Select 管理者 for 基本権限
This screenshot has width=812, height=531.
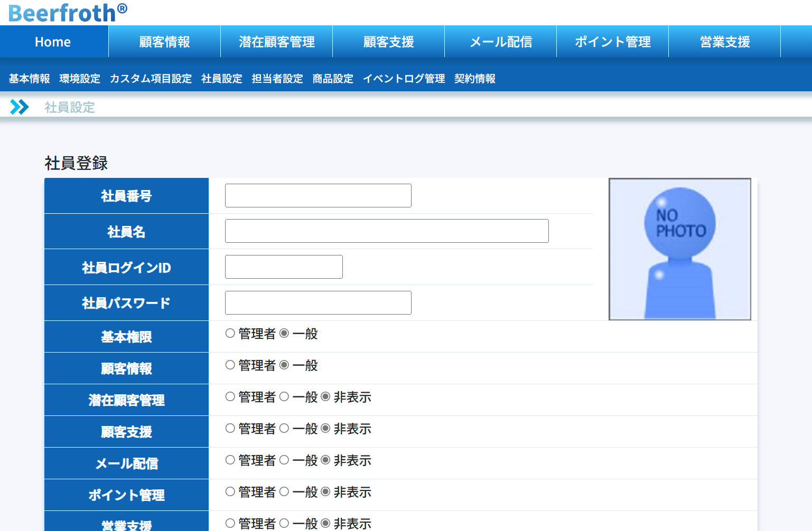230,333
